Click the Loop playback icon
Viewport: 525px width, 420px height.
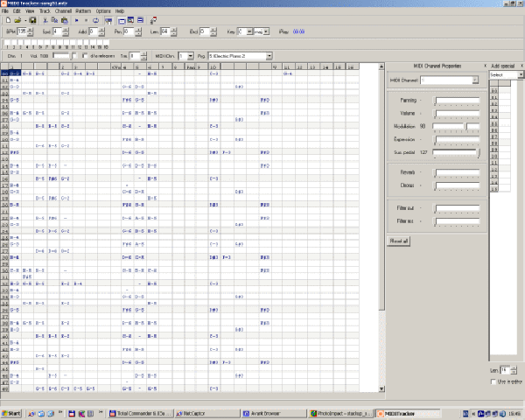point(95,18)
